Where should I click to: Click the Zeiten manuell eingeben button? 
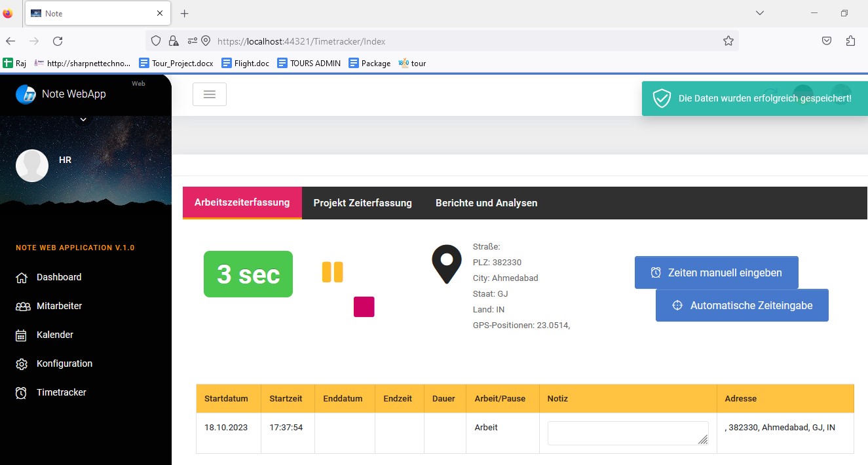click(x=717, y=272)
